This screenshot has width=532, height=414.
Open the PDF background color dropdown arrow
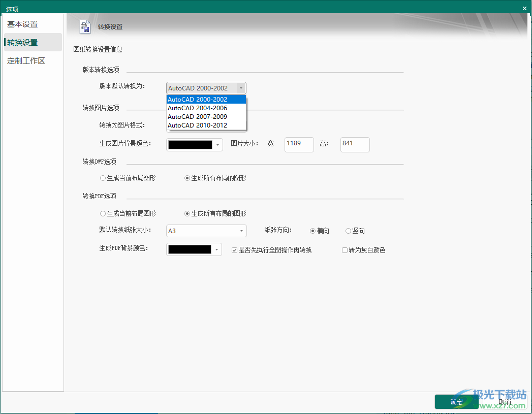pos(216,249)
